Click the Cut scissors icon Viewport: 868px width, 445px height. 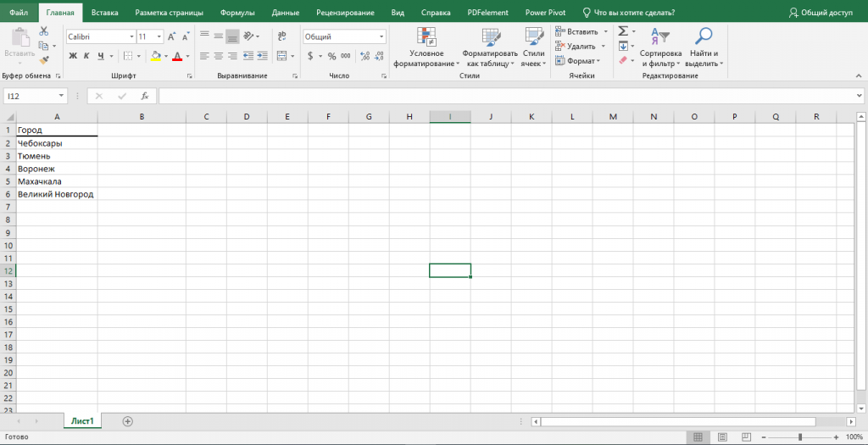click(44, 31)
